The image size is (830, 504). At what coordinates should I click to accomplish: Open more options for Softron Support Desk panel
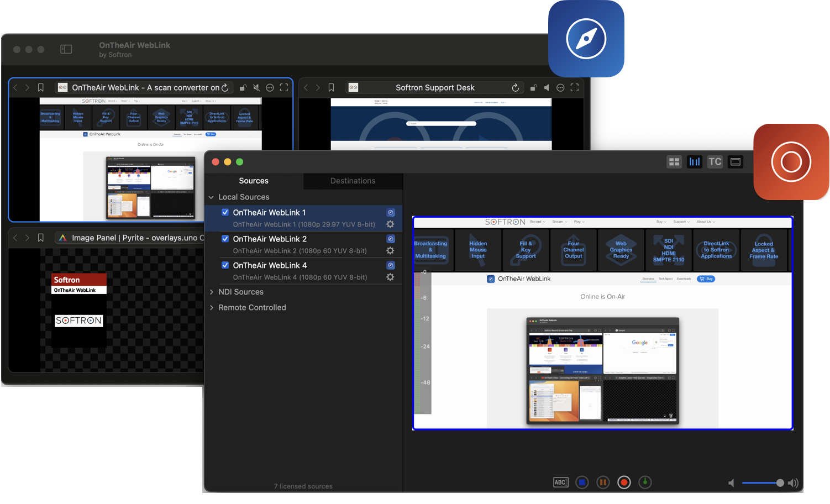coord(560,87)
